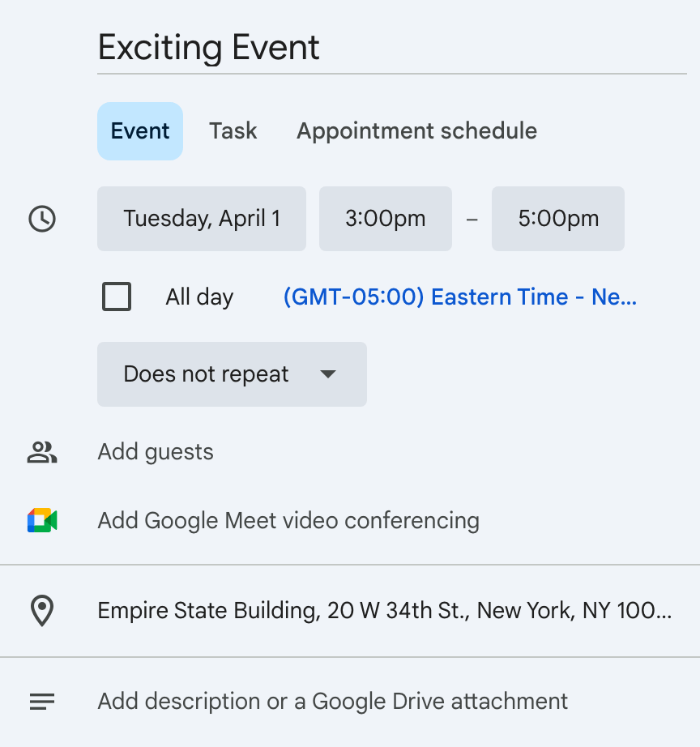Open the 3:00pm start time picker
This screenshot has height=747, width=700.
[x=385, y=219]
